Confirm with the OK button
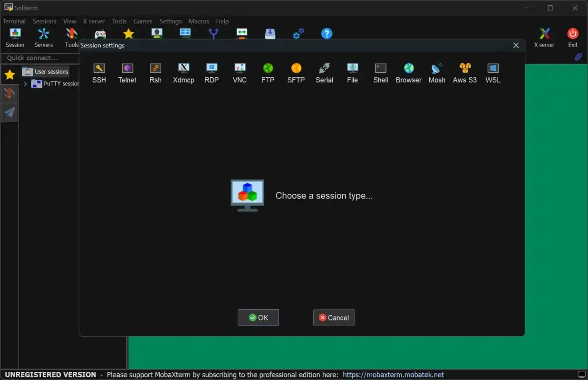588x380 pixels. tap(258, 318)
